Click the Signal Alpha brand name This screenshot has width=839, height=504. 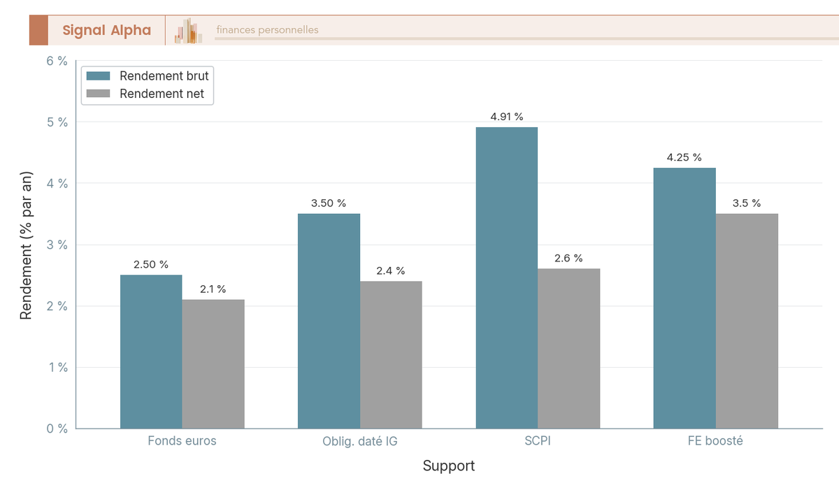(x=106, y=30)
